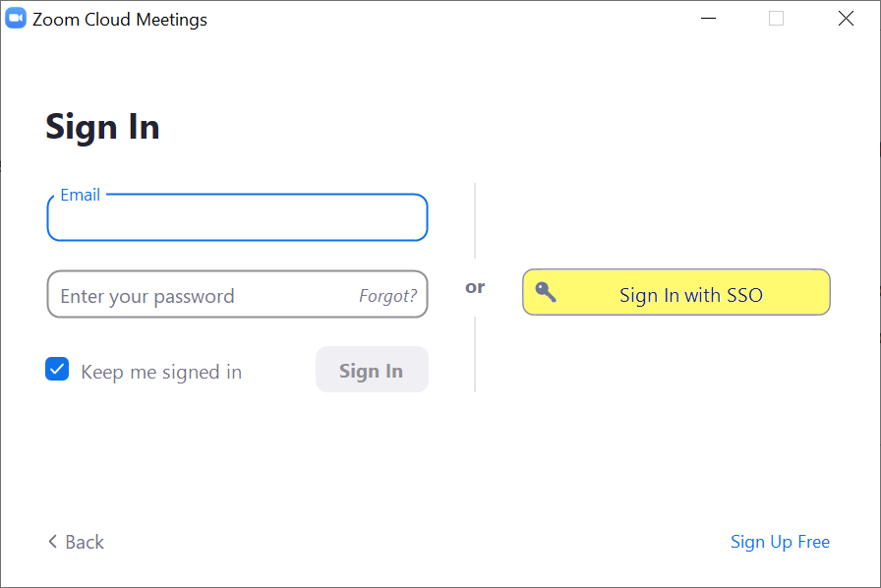Uncheck the Keep me signed in checkbox
This screenshot has height=588, width=881.
point(57,370)
